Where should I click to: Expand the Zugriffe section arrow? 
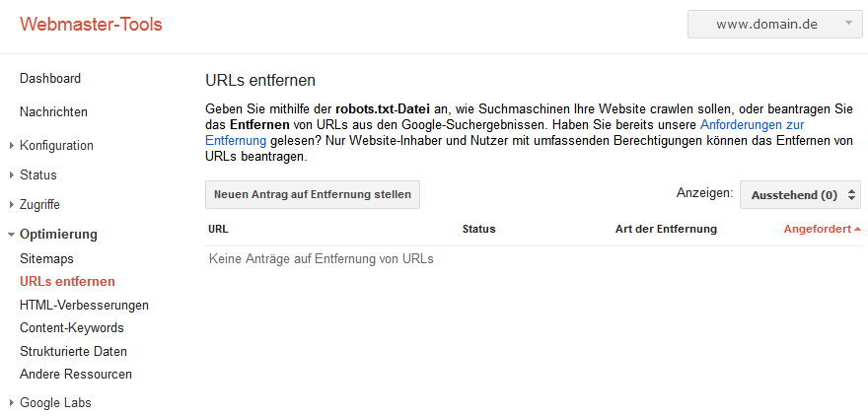11,205
